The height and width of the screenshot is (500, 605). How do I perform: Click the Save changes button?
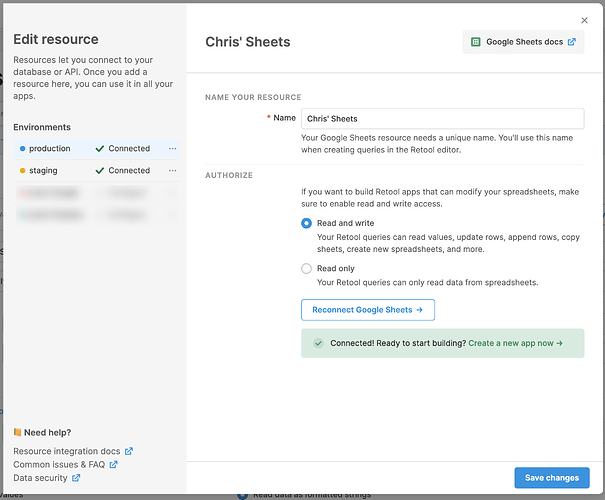552,478
